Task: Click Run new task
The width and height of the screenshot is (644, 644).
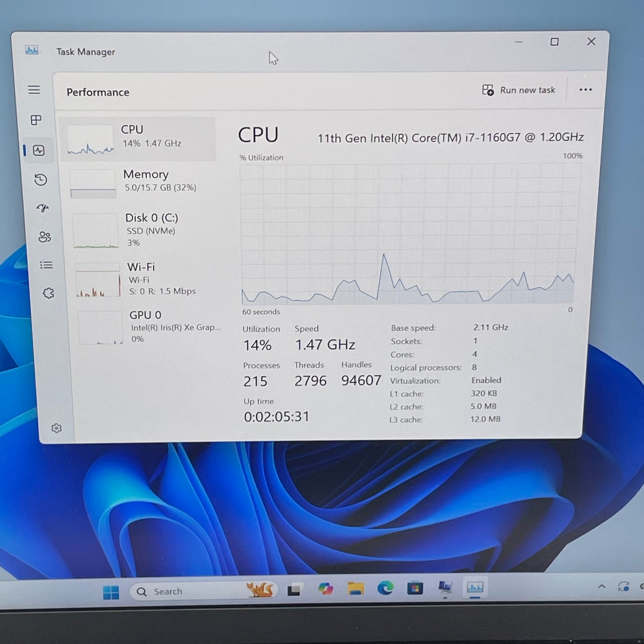Action: click(x=518, y=90)
